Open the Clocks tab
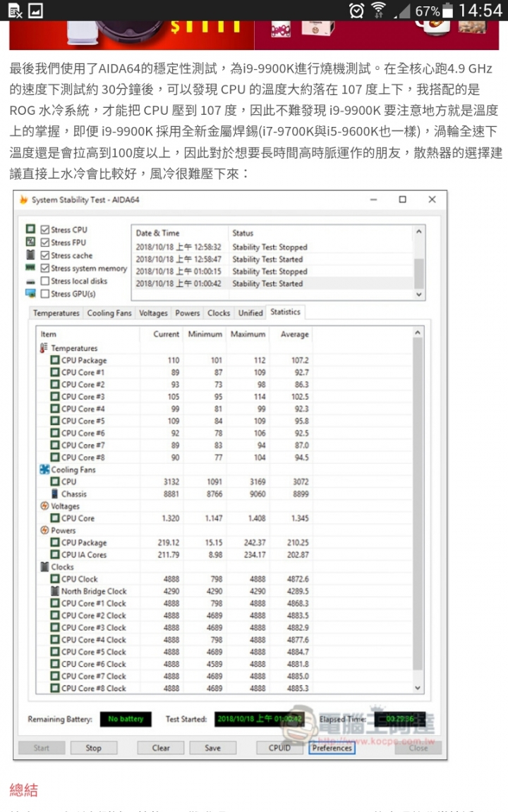508x812 pixels. [x=219, y=313]
